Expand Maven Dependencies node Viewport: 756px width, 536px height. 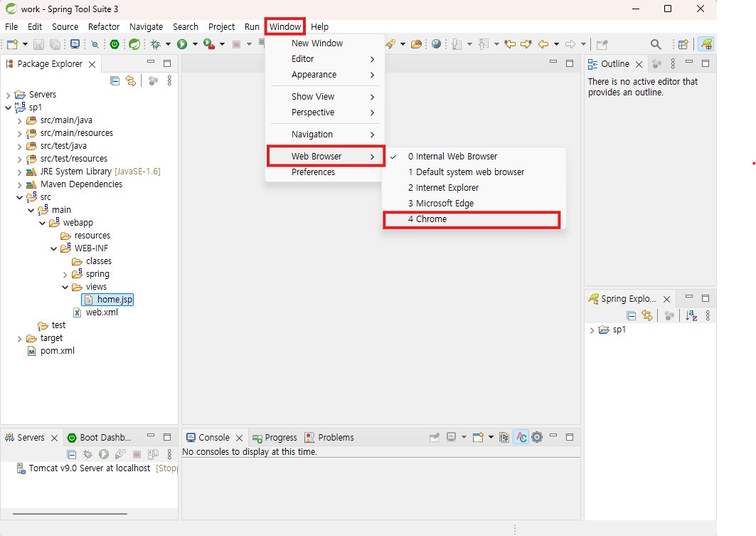coord(20,185)
